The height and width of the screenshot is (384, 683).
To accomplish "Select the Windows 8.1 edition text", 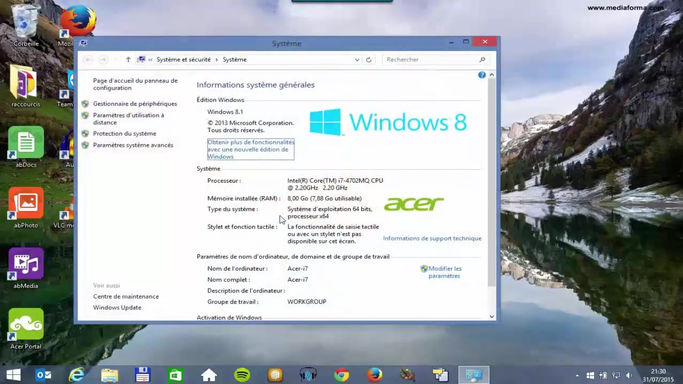I will (x=225, y=112).
